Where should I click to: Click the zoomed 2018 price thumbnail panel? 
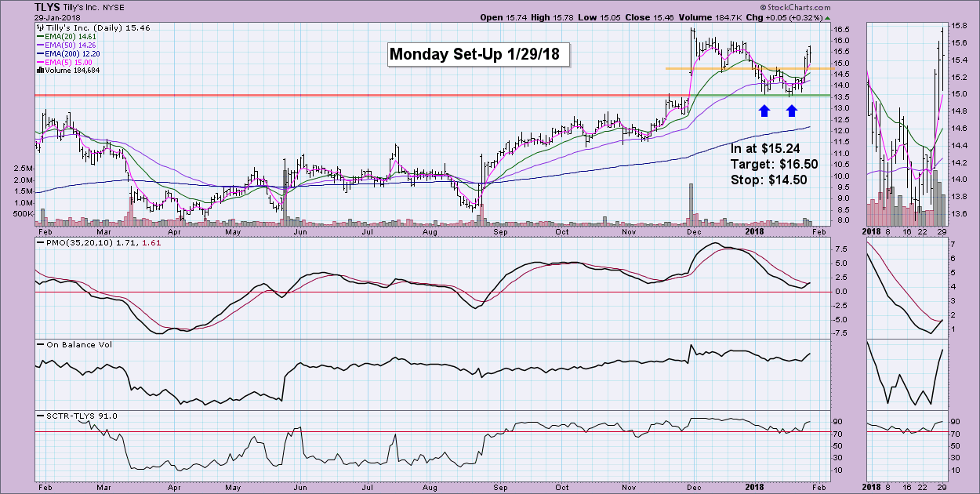(906, 125)
